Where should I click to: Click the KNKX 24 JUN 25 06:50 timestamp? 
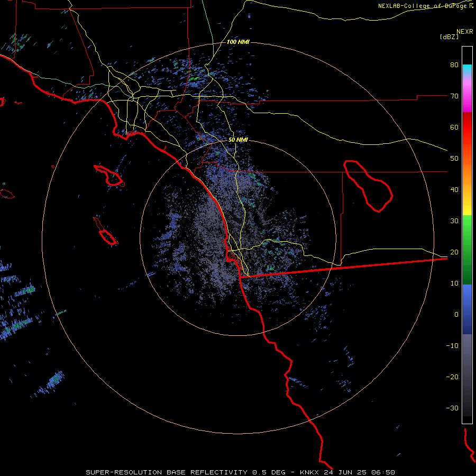(347, 472)
